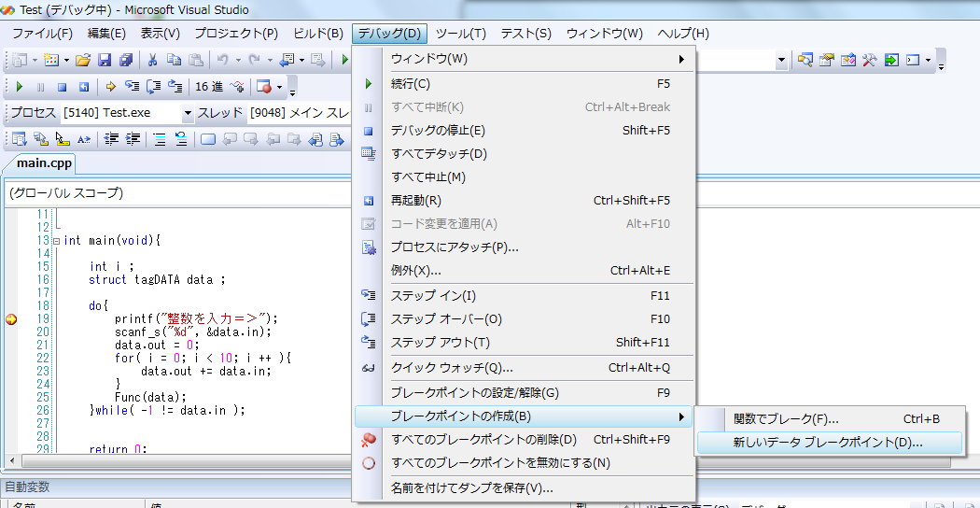Click the Undo arrow icon
Viewport: 980px width, 508px height.
222,60
